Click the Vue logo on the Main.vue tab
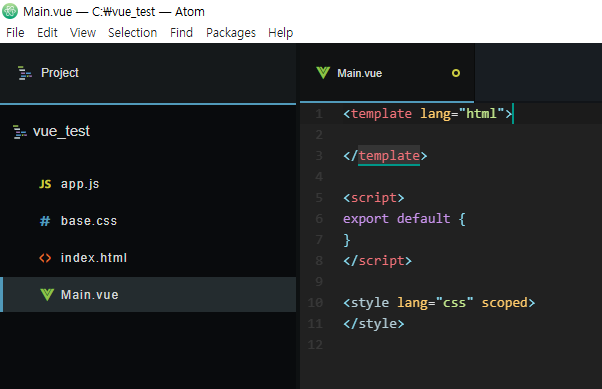Image resolution: width=602 pixels, height=389 pixels. (x=323, y=73)
